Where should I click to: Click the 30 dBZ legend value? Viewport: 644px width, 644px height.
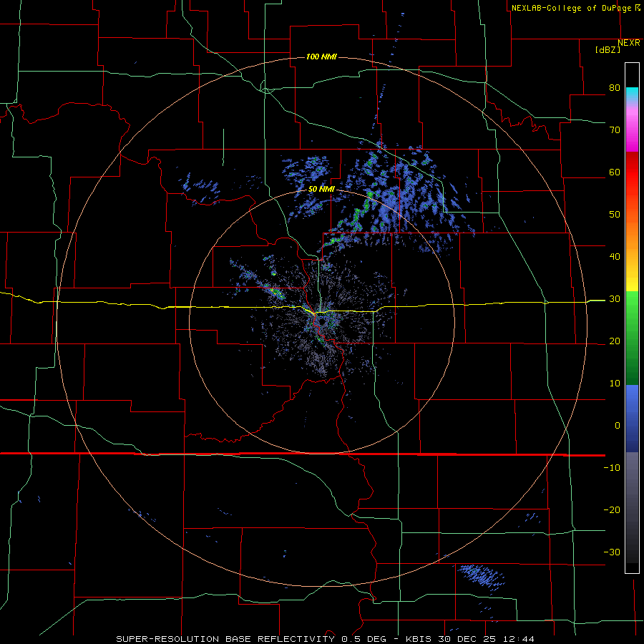click(615, 299)
